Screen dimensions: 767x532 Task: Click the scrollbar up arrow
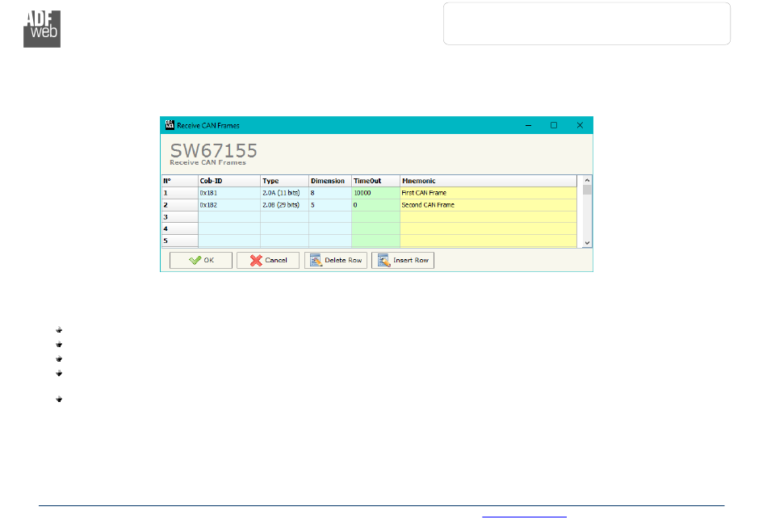click(x=587, y=180)
